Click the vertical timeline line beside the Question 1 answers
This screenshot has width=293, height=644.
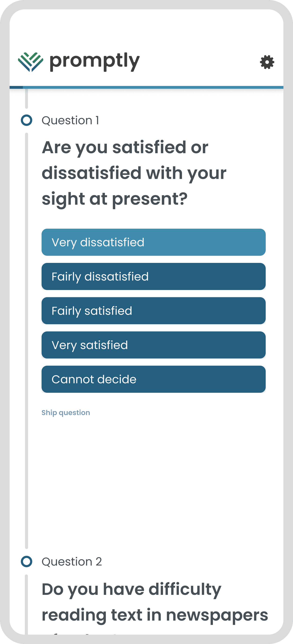coord(26,341)
